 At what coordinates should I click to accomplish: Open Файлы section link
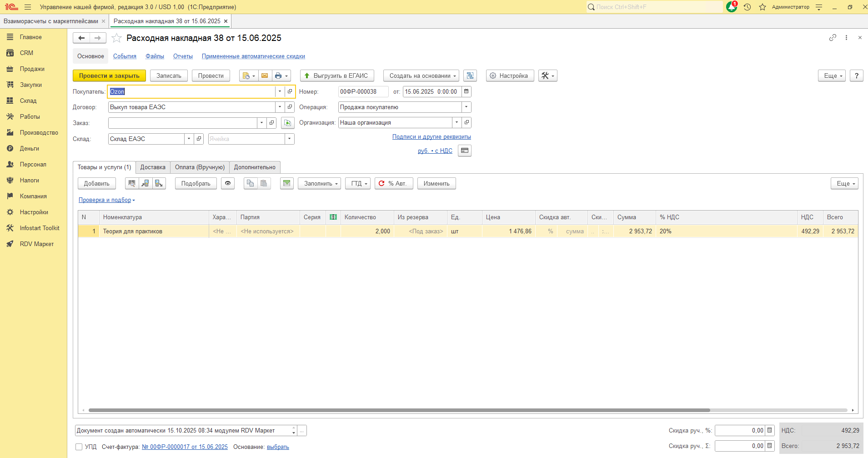click(x=155, y=56)
